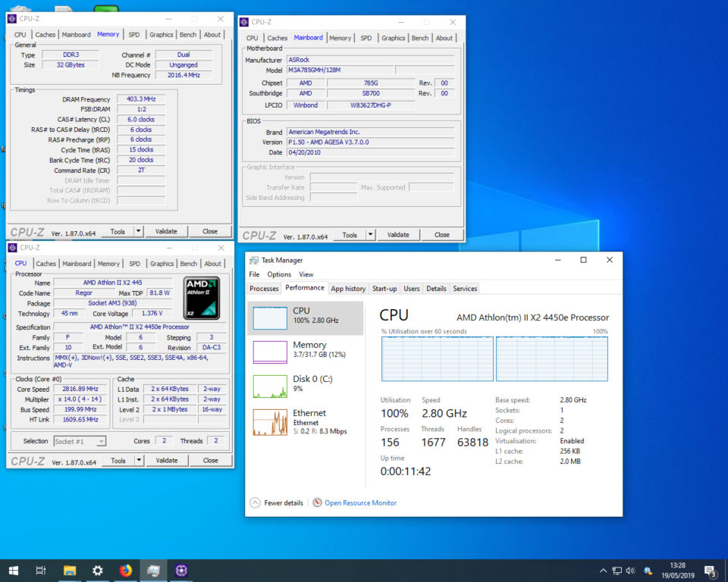Open About tab in Mainboard CPU-Z window
The width and height of the screenshot is (728, 582).
pyautogui.click(x=444, y=38)
